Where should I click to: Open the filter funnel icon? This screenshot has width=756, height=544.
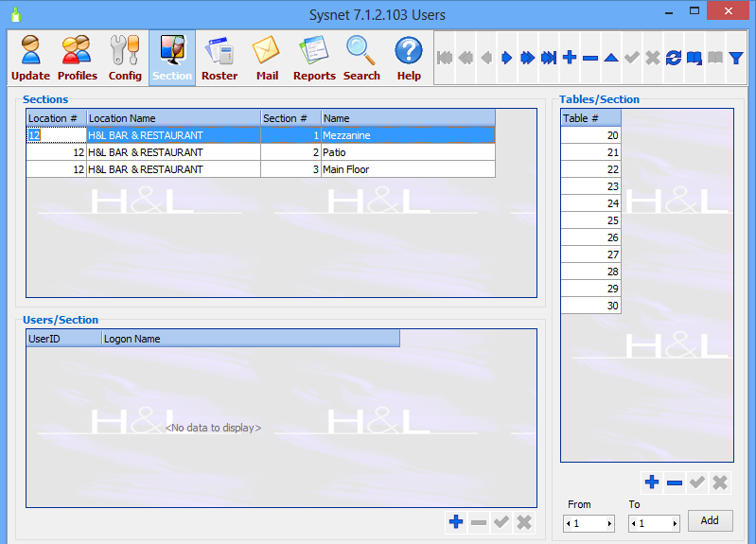click(736, 58)
